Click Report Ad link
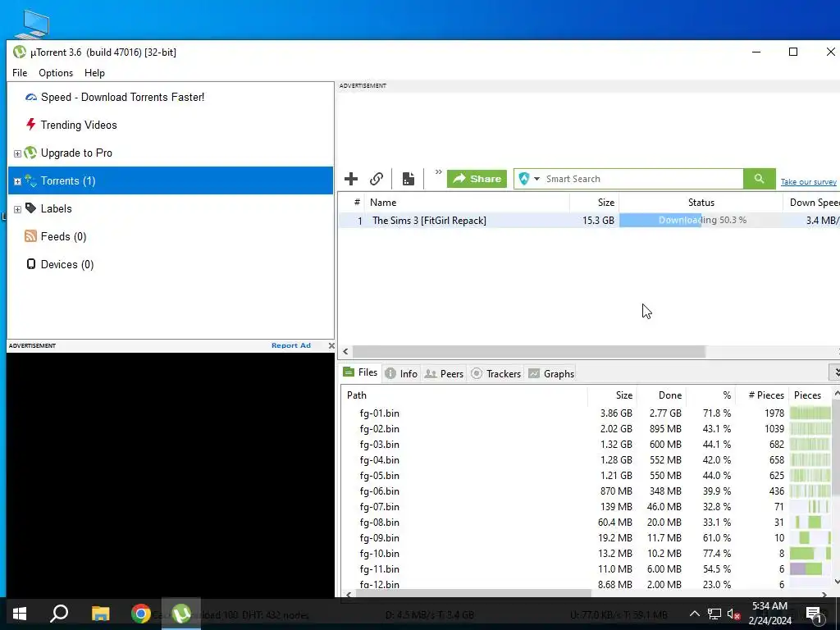This screenshot has height=630, width=840. (x=291, y=345)
